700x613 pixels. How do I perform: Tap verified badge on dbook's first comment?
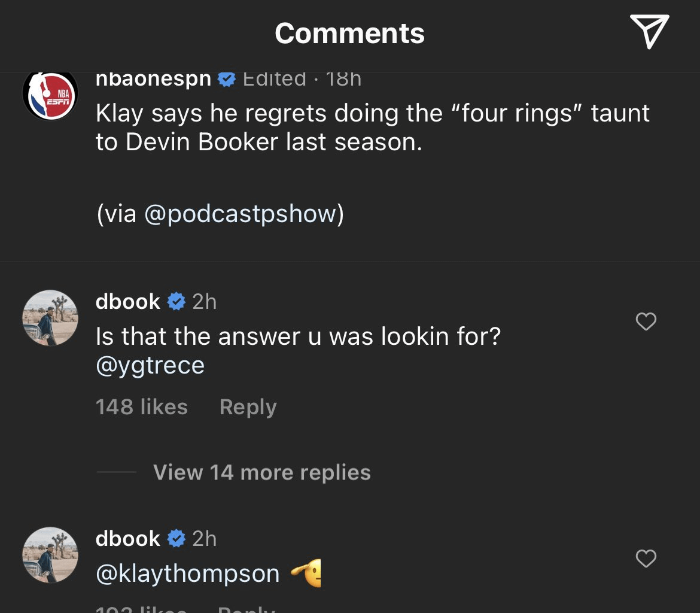coord(176,302)
